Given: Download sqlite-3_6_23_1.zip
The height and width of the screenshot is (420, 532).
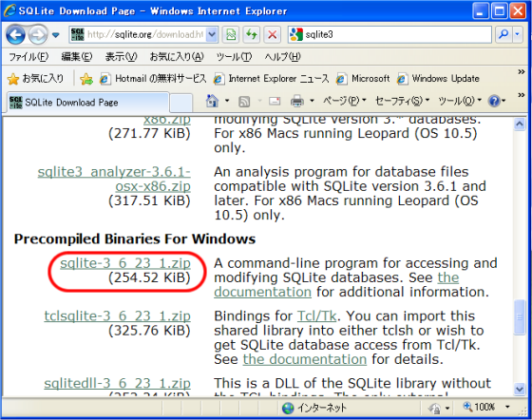Looking at the screenshot, I should 125,263.
